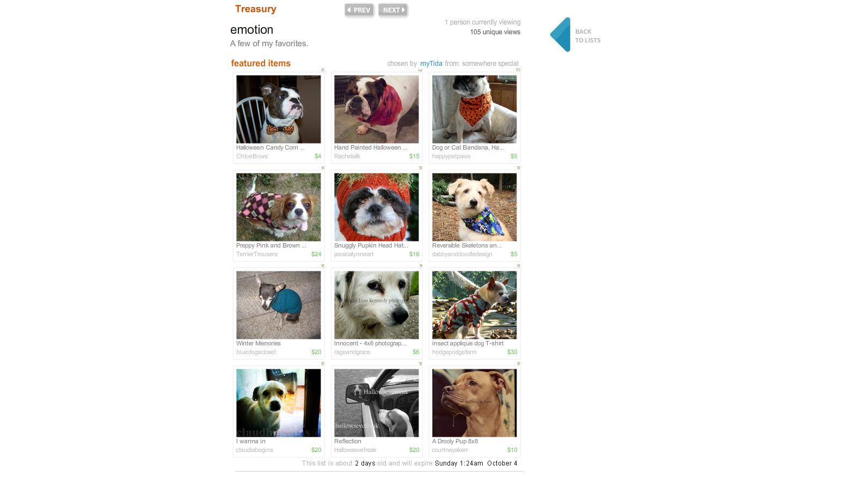Advance to the next treasury with NEXT
The width and height of the screenshot is (868, 477).
[393, 10]
